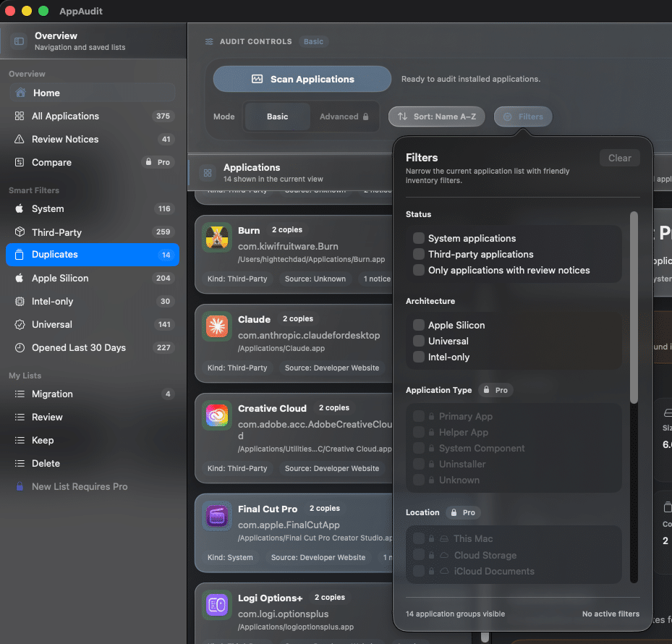
Task: Click 14 application groups visible text
Action: pyautogui.click(x=455, y=614)
